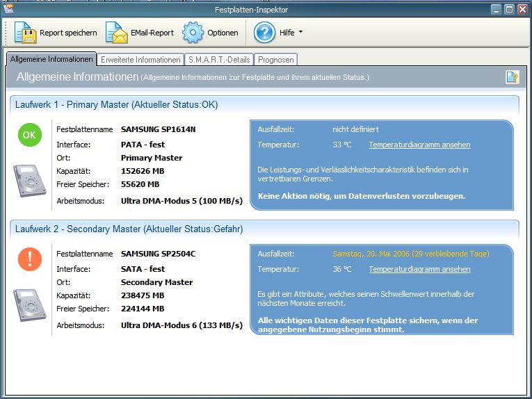Switch to the Prognosen tab
Image resolution: width=532 pixels, height=399 pixels.
coord(276,60)
